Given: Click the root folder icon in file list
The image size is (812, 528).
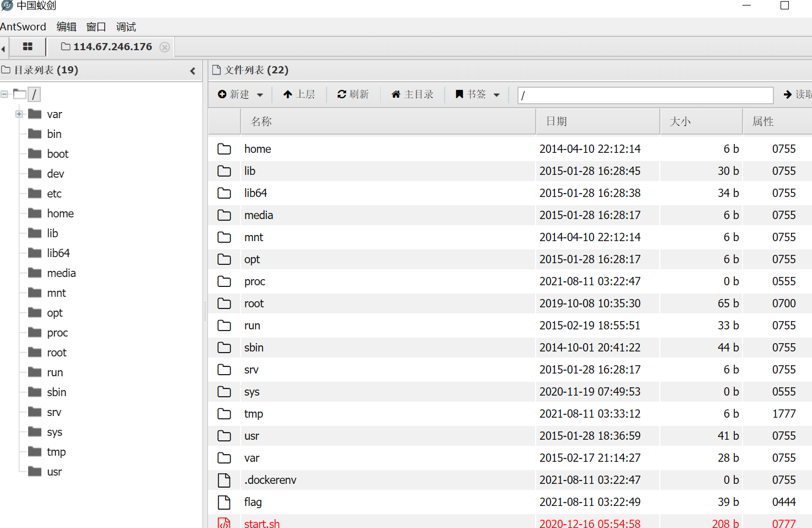Looking at the screenshot, I should click(x=224, y=303).
